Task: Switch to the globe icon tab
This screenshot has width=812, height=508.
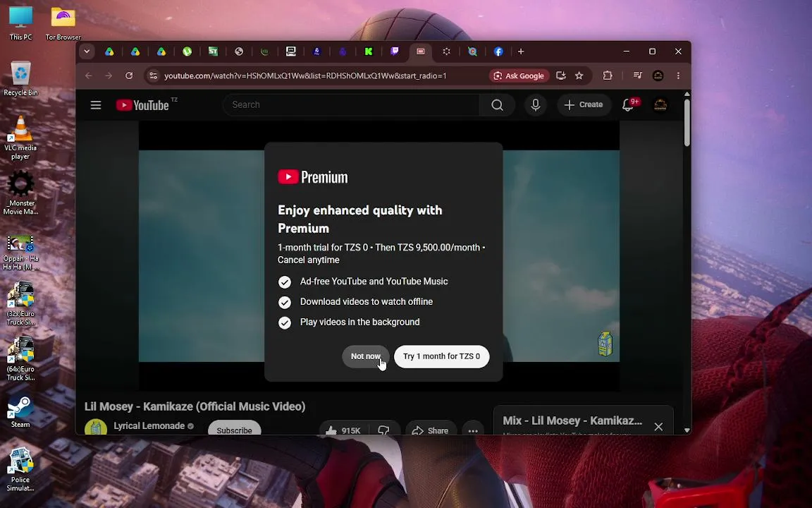Action: coord(239,52)
